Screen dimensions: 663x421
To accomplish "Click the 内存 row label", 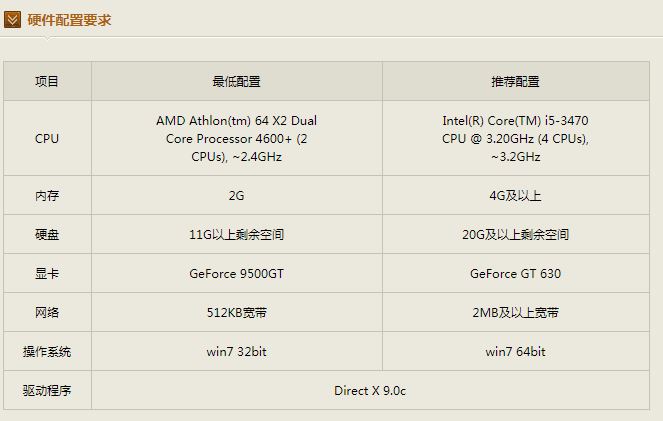I will coord(47,196).
